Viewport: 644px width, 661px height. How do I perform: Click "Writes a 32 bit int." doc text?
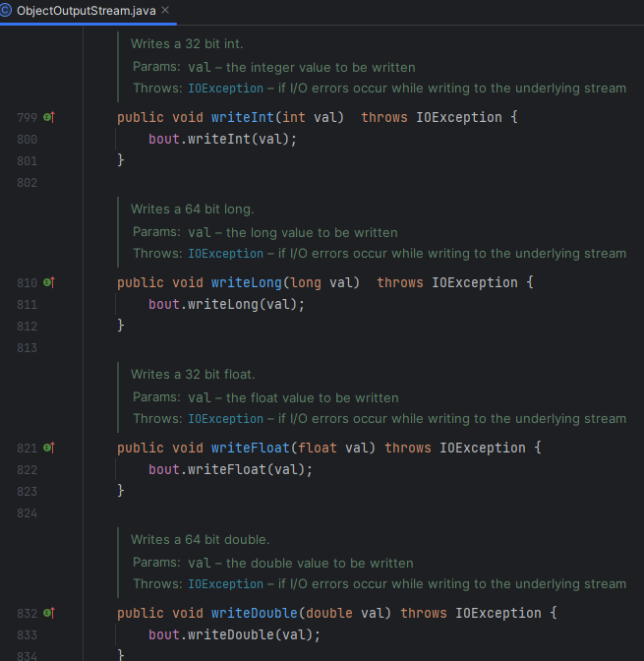tap(187, 44)
